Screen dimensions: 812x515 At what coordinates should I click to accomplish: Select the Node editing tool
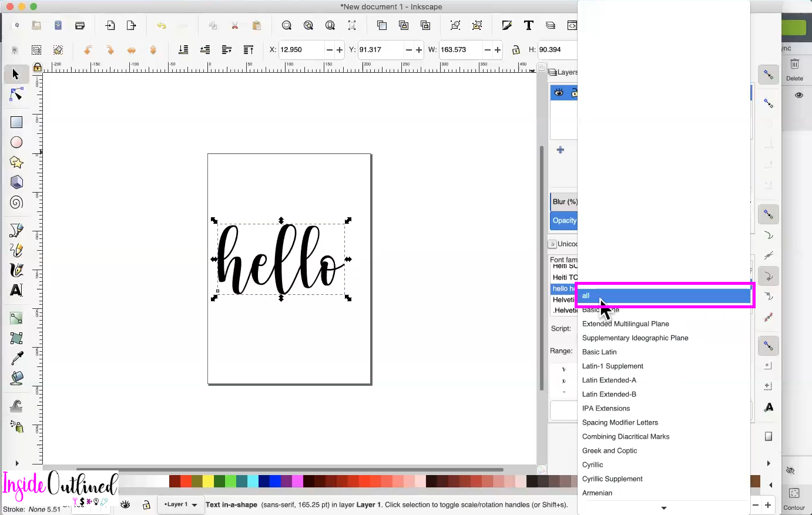click(x=16, y=94)
